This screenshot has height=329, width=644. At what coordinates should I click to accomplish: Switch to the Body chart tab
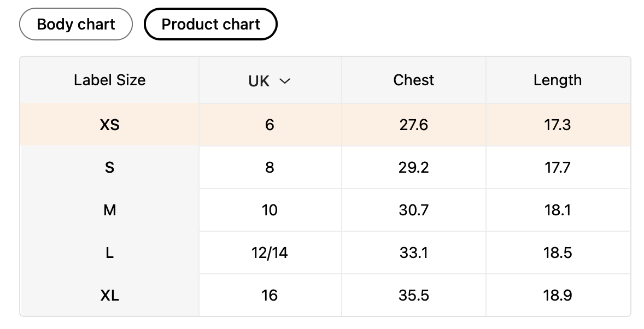point(76,25)
